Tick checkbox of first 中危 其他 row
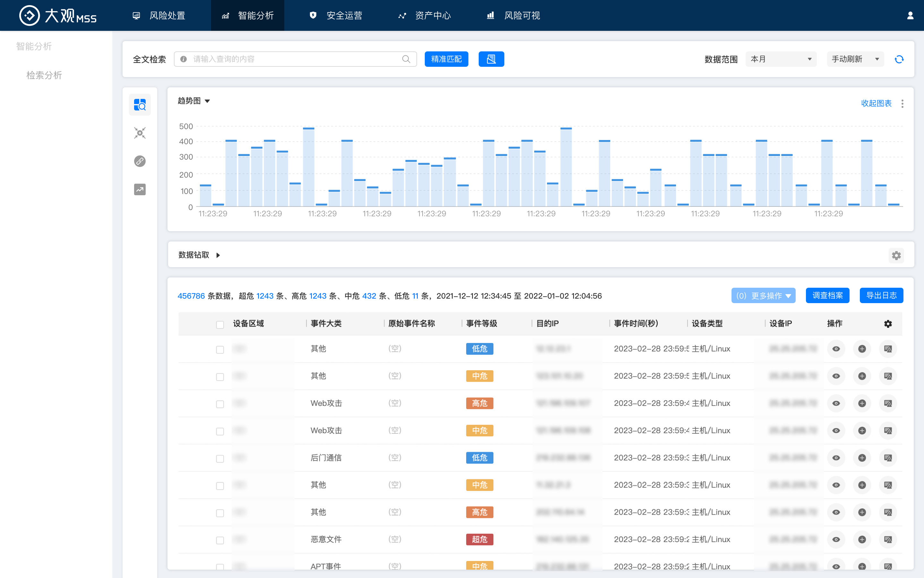This screenshot has width=924, height=578. 220,377
